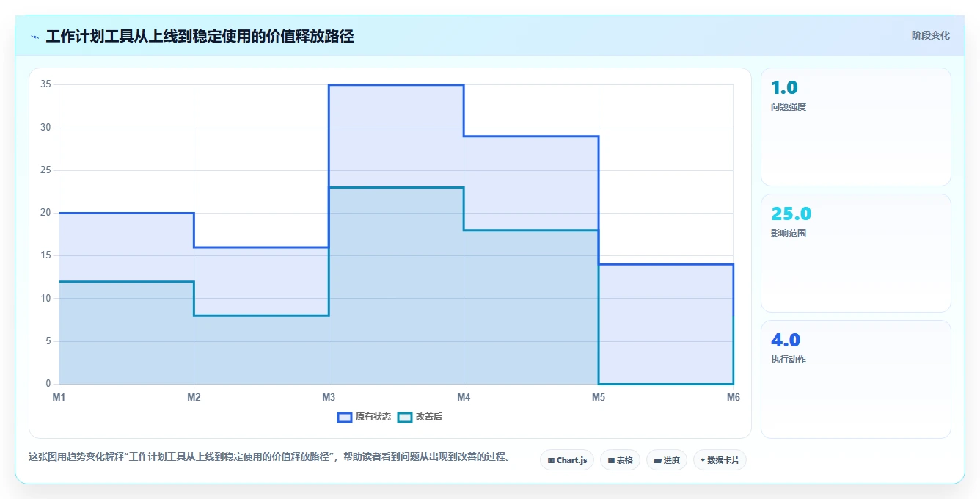This screenshot has width=980, height=499.
Task: Click x-axis label M4
Action: click(464, 397)
